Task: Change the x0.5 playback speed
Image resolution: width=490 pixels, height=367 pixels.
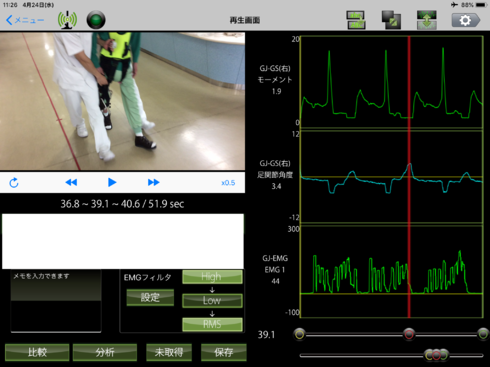Action: point(228,183)
